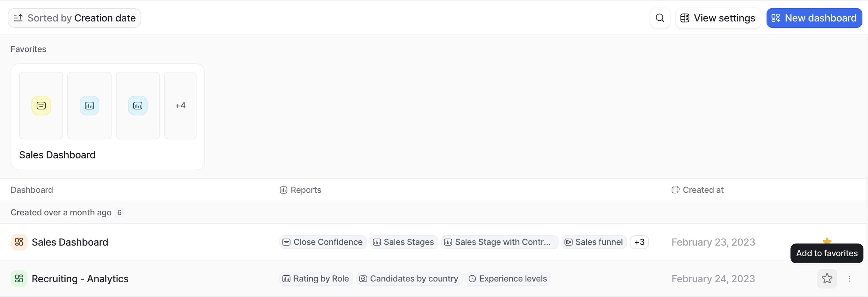Click the Sales Dashboard row icon
Viewport: 868px width, 297px height.
[19, 242]
